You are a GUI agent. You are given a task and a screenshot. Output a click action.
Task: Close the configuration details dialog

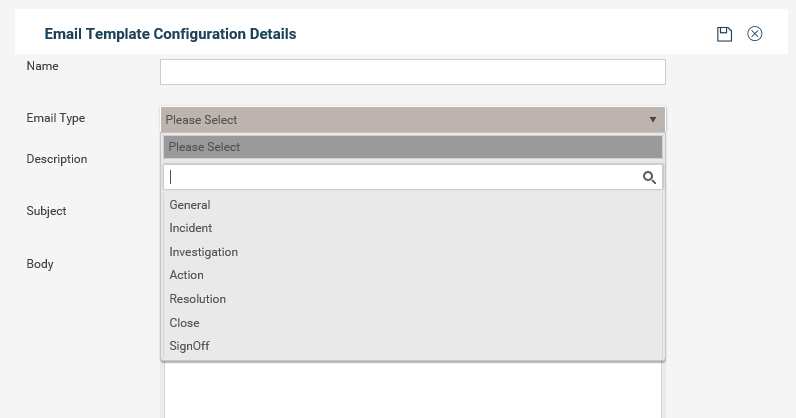click(x=755, y=34)
